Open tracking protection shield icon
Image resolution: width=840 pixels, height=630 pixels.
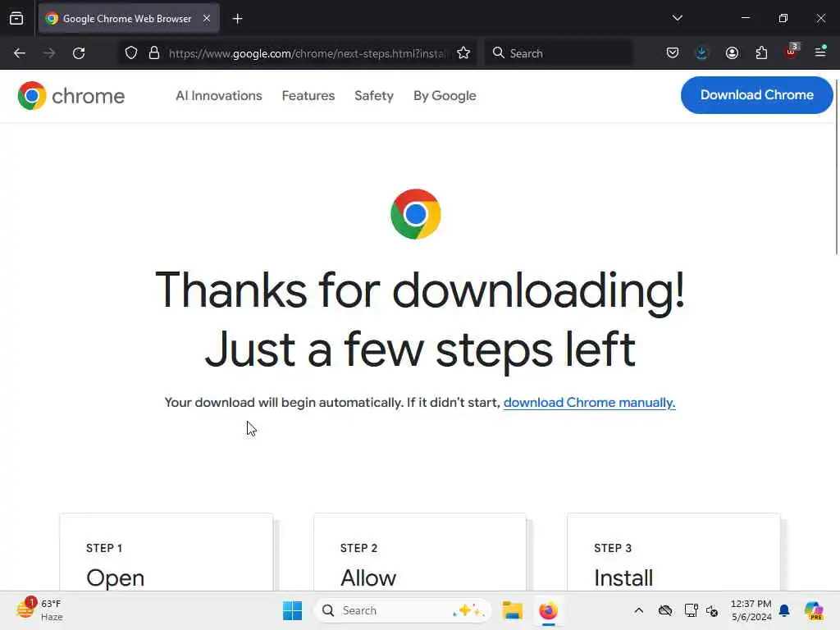tap(131, 53)
